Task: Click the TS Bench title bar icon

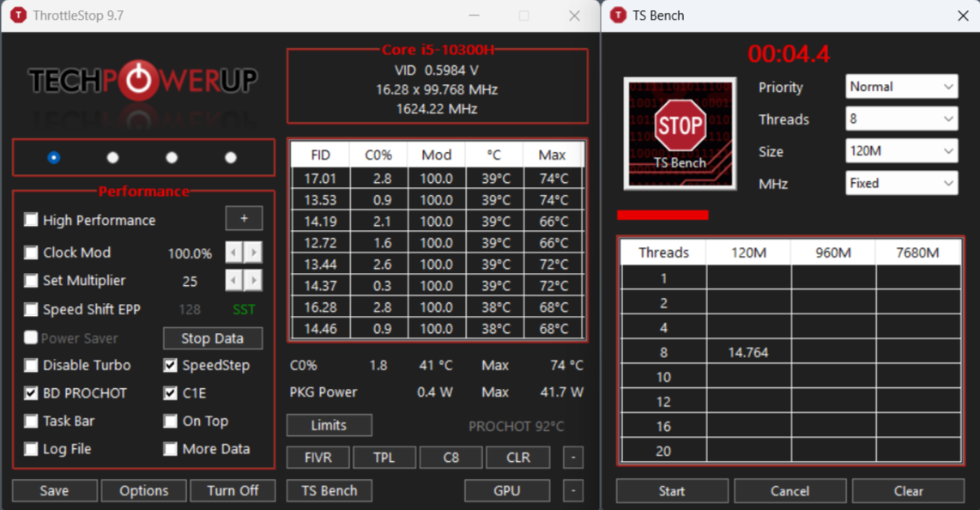Action: point(618,15)
